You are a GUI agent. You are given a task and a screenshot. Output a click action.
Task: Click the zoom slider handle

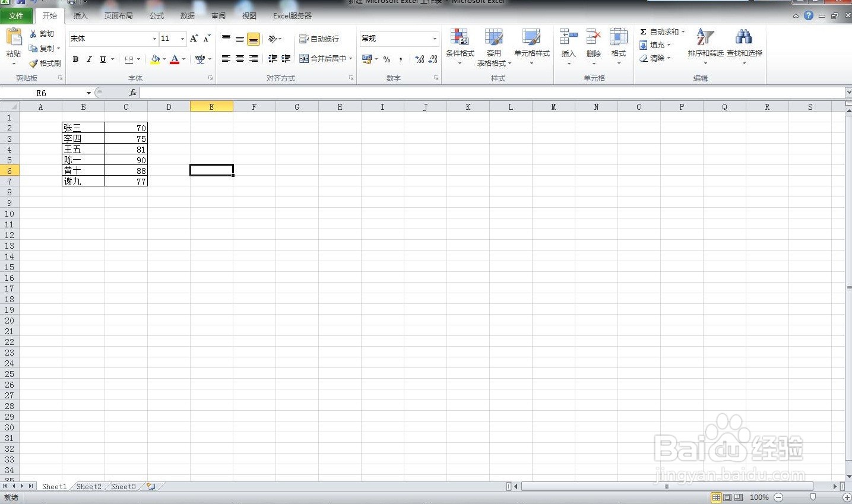(813, 497)
